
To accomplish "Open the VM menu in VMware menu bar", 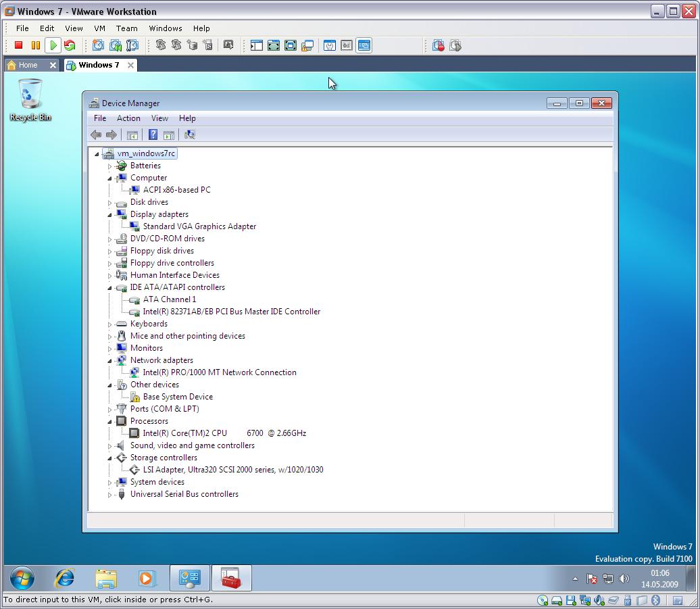I will 99,28.
